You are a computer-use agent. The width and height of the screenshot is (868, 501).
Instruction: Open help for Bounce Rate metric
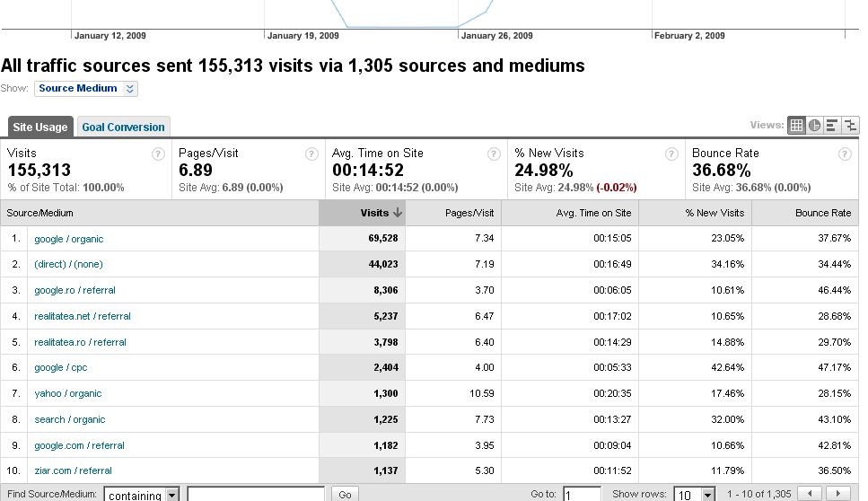(845, 154)
